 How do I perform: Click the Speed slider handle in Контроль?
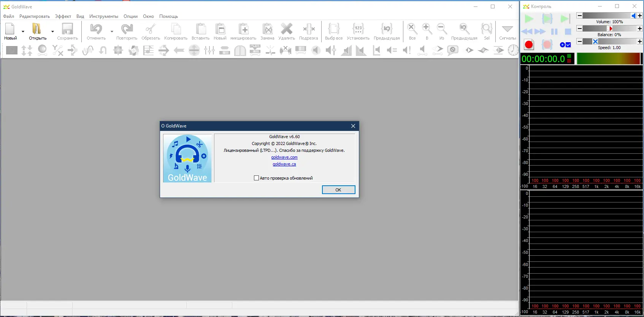(595, 41)
